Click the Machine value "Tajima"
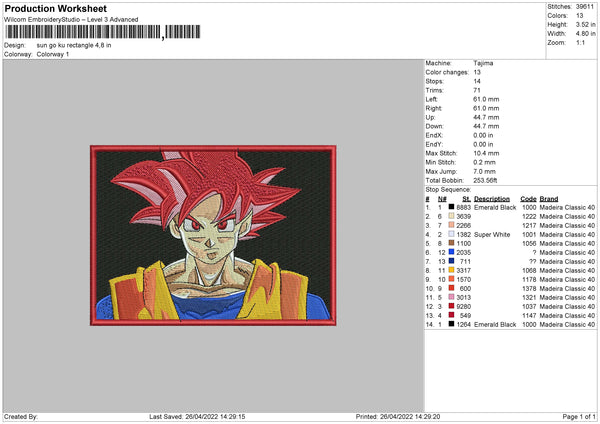600x424 pixels. click(483, 63)
